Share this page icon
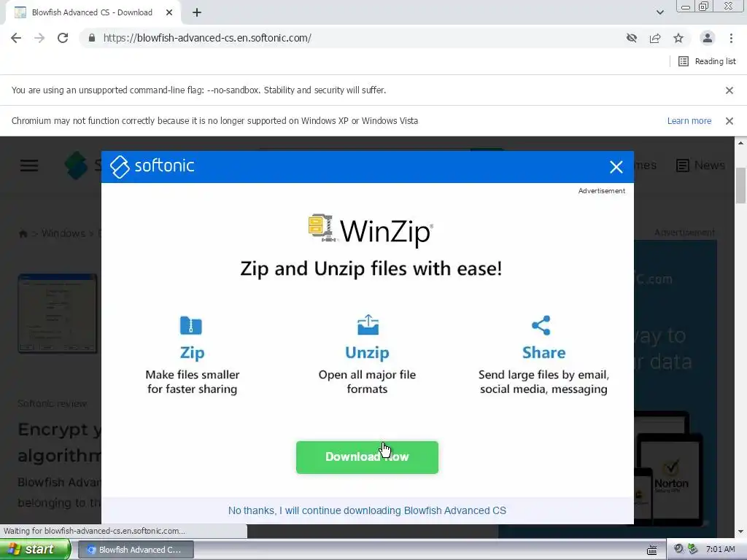The width and height of the screenshot is (747, 560). [655, 38]
